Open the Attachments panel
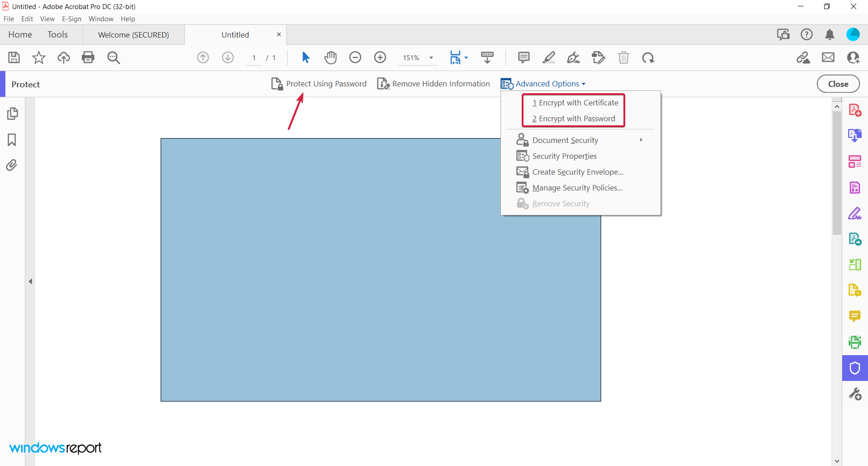868x466 pixels. tap(12, 165)
